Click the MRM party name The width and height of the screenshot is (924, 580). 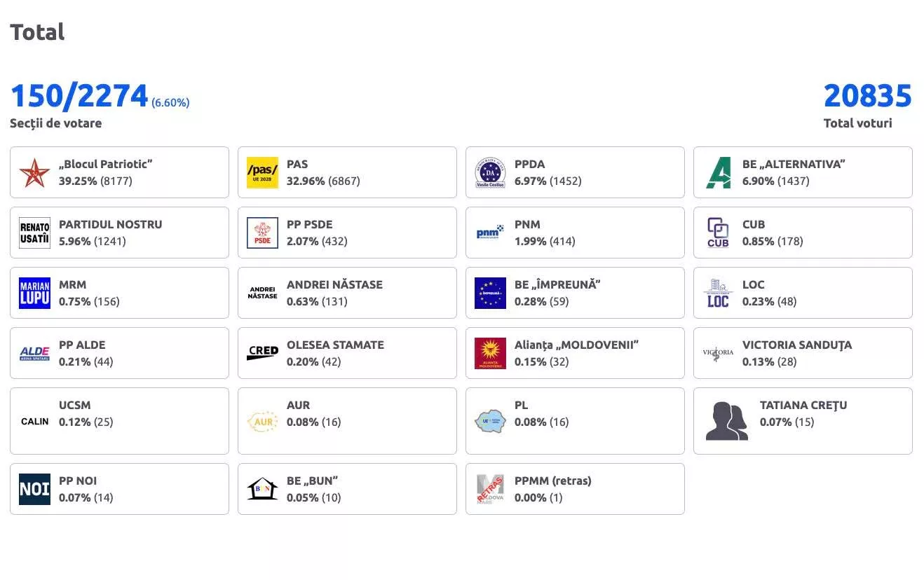[x=73, y=284]
